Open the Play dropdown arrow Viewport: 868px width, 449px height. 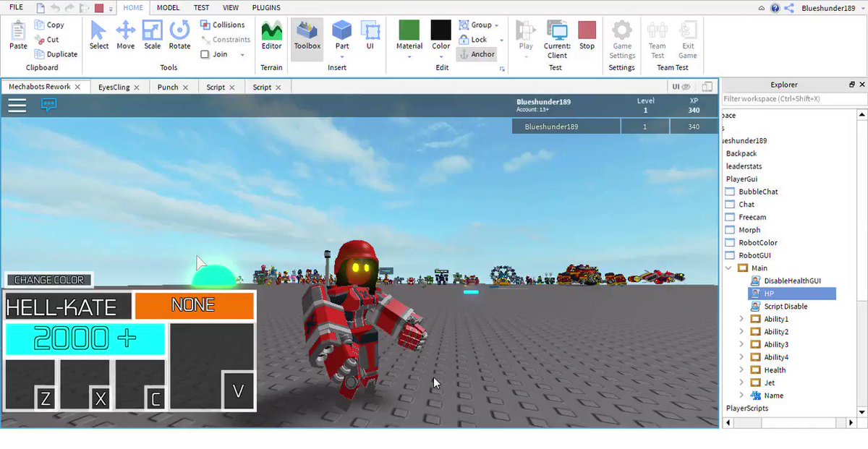click(x=526, y=56)
